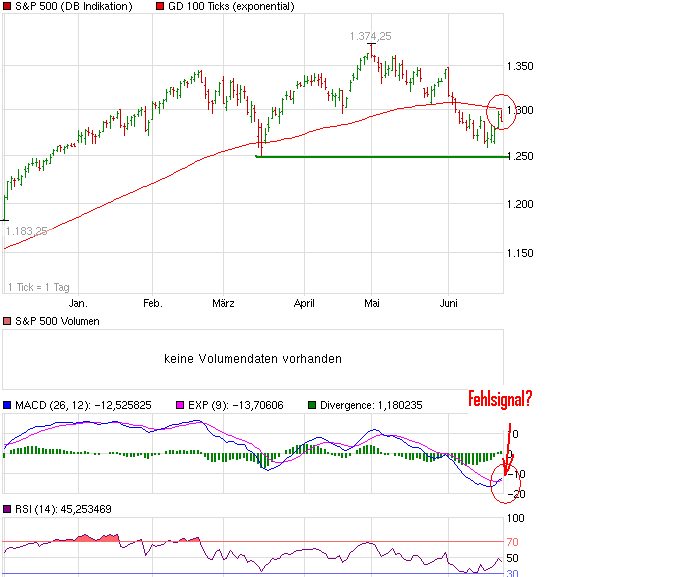Click the red GD 100 Ticks legend swatch
The width and height of the screenshot is (695, 577).
pos(160,6)
